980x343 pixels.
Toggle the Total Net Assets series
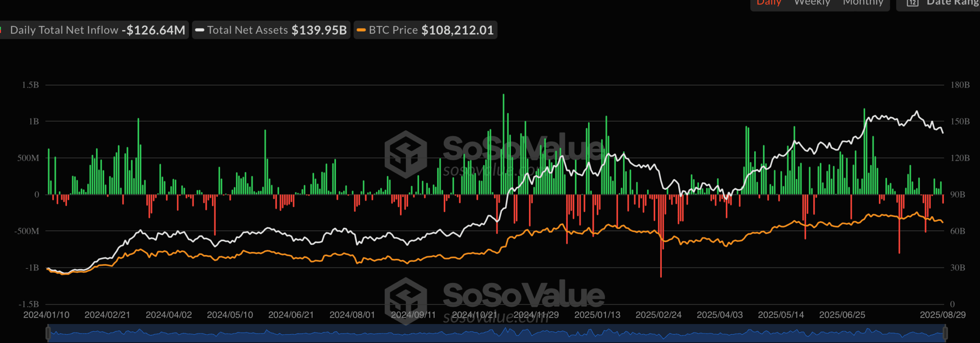tap(271, 30)
